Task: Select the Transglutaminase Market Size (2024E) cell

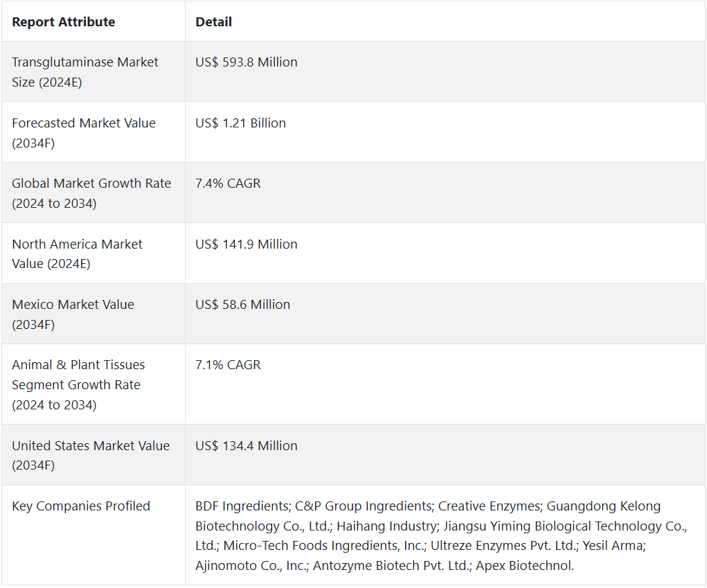Action: (85, 72)
